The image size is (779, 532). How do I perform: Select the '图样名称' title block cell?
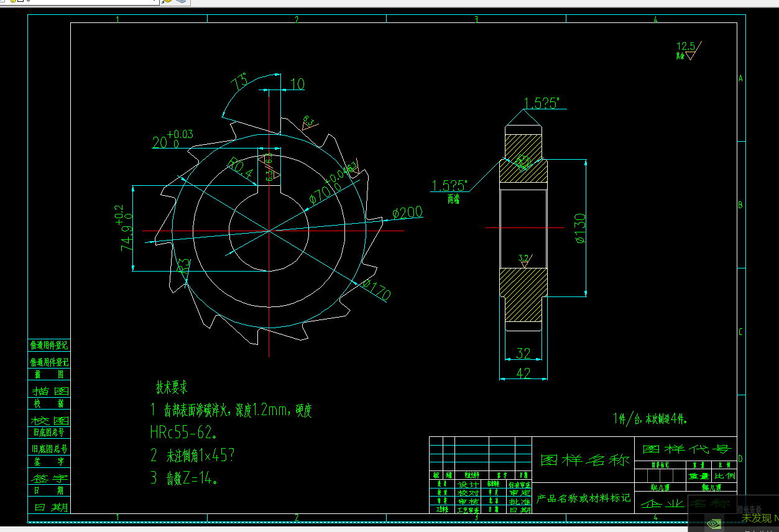tap(585, 461)
